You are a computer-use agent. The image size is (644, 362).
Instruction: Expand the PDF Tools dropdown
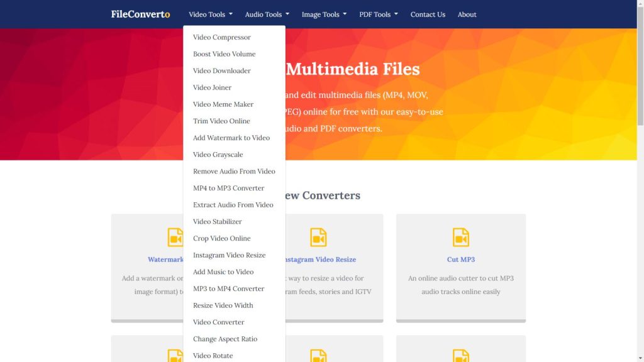pyautogui.click(x=378, y=14)
